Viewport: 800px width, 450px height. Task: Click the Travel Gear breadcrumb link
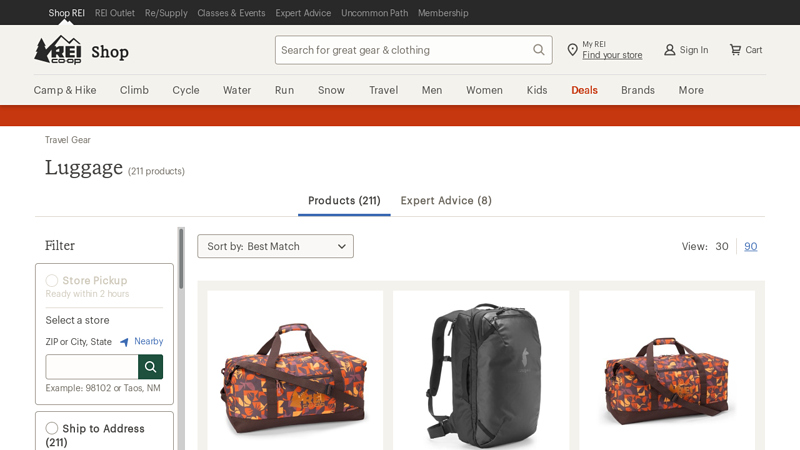[x=68, y=140]
